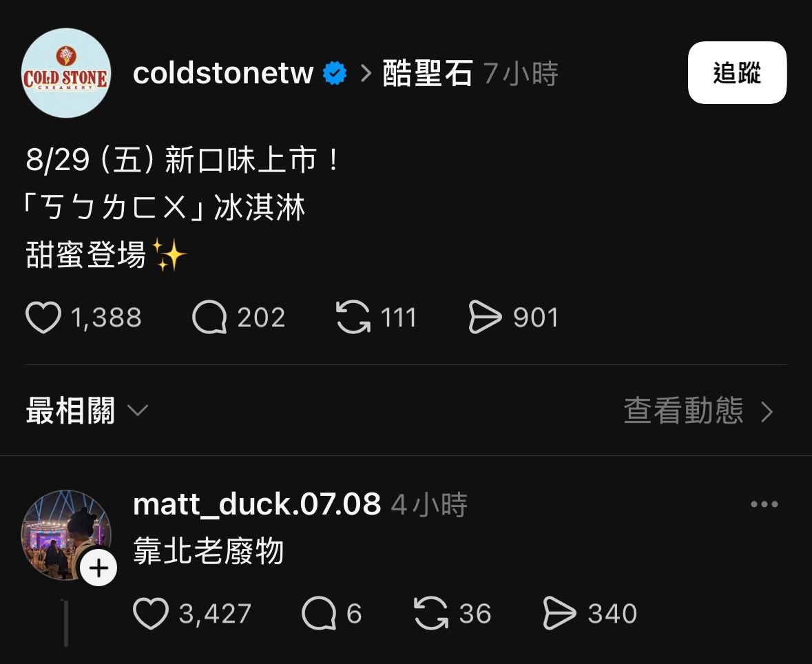Share matt_duck.07.08's reply via send icon

559,613
